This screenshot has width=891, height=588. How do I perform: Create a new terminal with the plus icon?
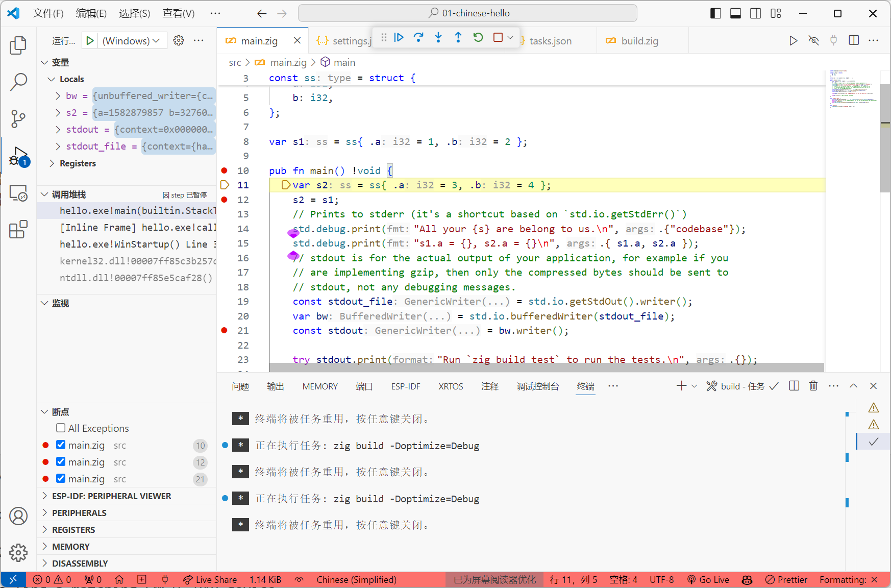click(681, 386)
